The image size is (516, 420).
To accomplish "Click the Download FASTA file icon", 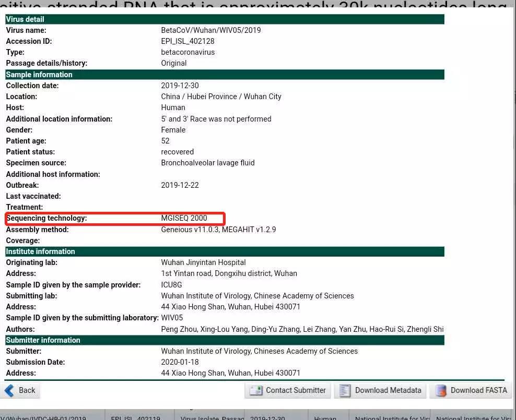I will 441,390.
